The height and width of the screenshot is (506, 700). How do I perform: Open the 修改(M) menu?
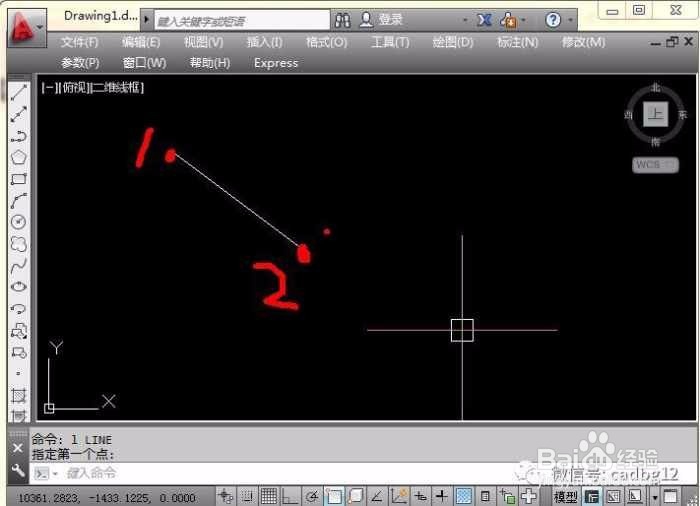point(583,42)
